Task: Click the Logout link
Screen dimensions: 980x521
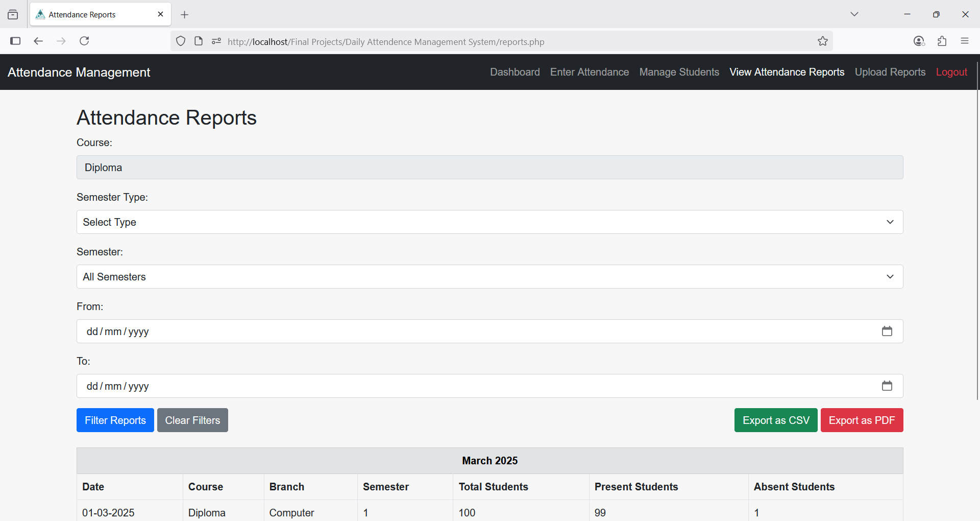Action: pyautogui.click(x=951, y=72)
